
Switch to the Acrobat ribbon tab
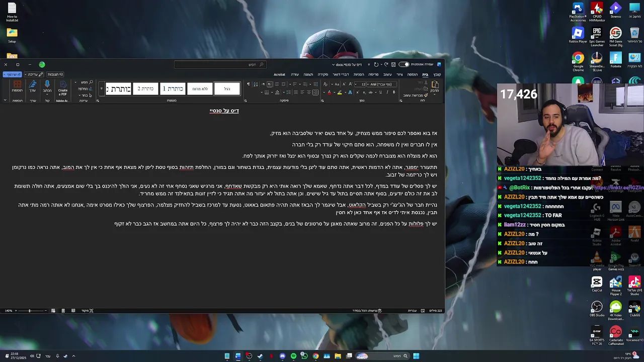[x=279, y=74]
